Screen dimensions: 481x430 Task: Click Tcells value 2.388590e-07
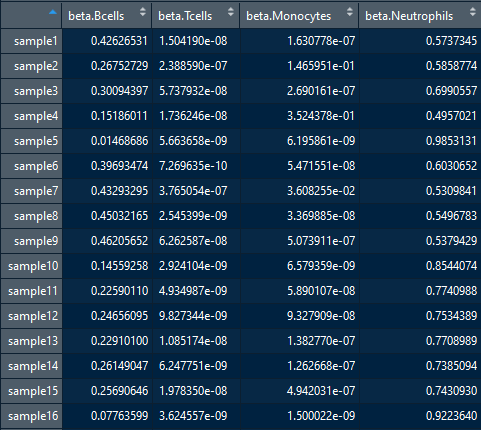(193, 66)
